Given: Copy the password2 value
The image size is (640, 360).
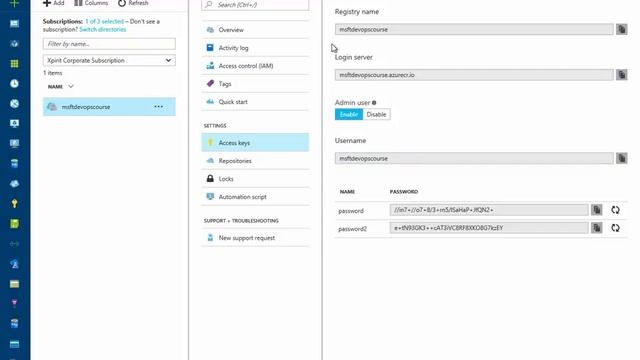Looking at the screenshot, I should point(597,228).
